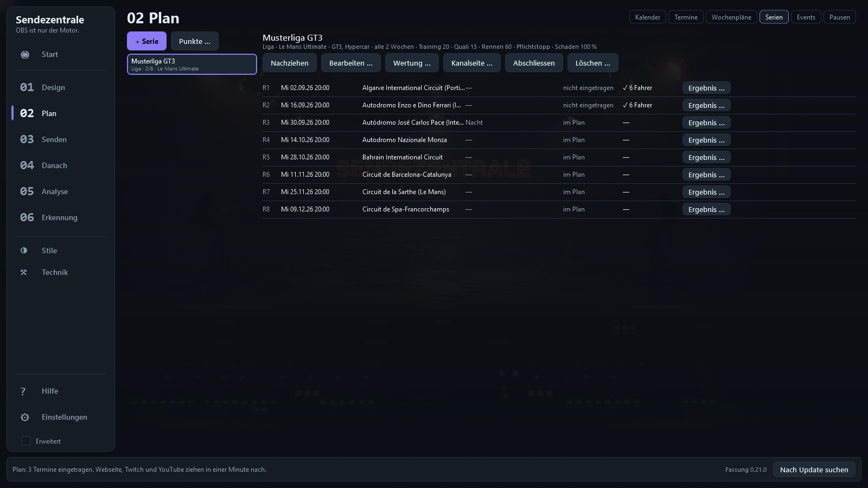868x488 pixels.
Task: Click the Technik tools icon
Action: pyautogui.click(x=24, y=272)
